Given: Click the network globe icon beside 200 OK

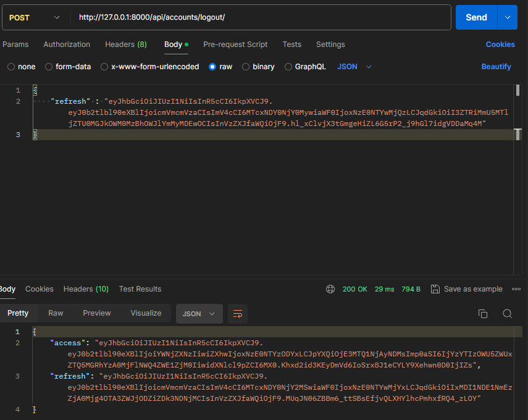Looking at the screenshot, I should 330,289.
